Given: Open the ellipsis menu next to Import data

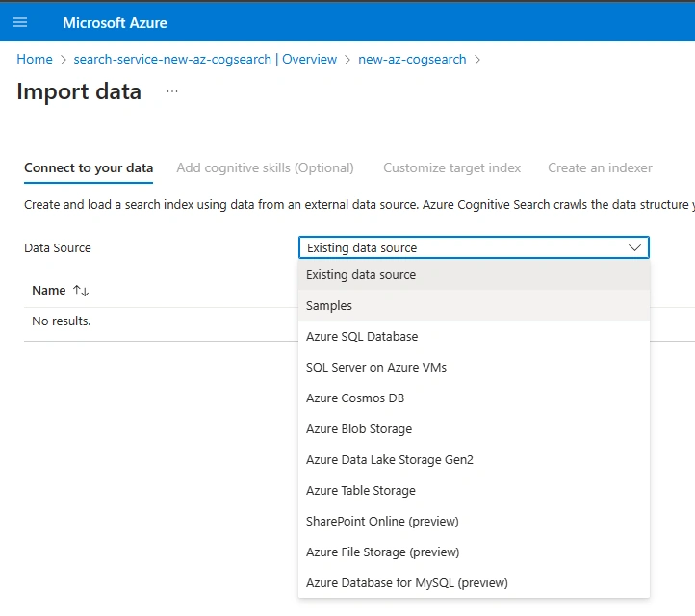Looking at the screenshot, I should coord(172,91).
